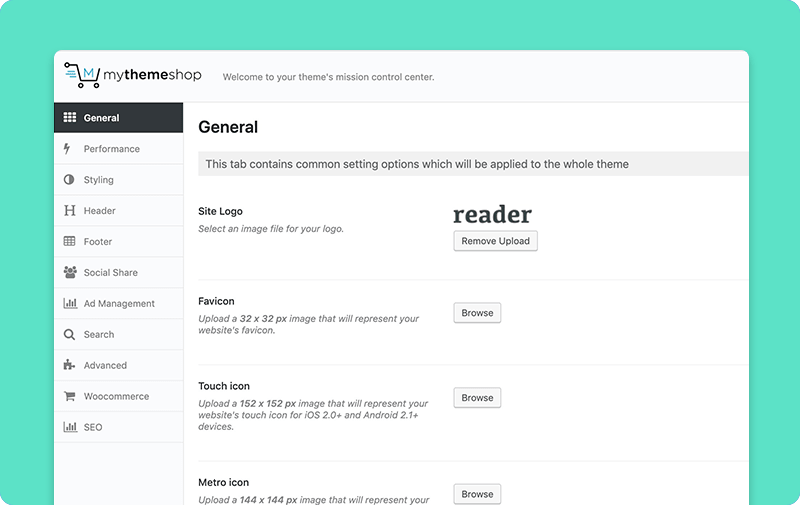800x505 pixels.
Task: Open the Social Share tab
Action: coord(118,272)
